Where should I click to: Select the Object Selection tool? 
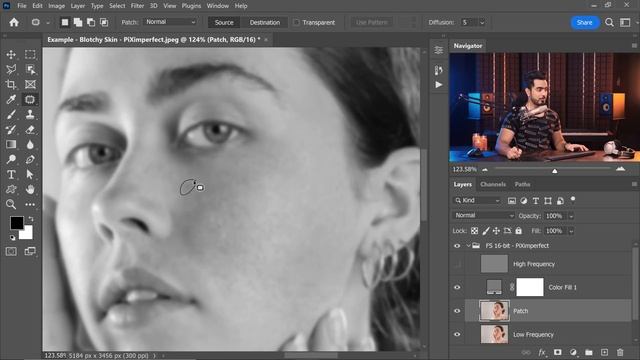pyautogui.click(x=30, y=69)
